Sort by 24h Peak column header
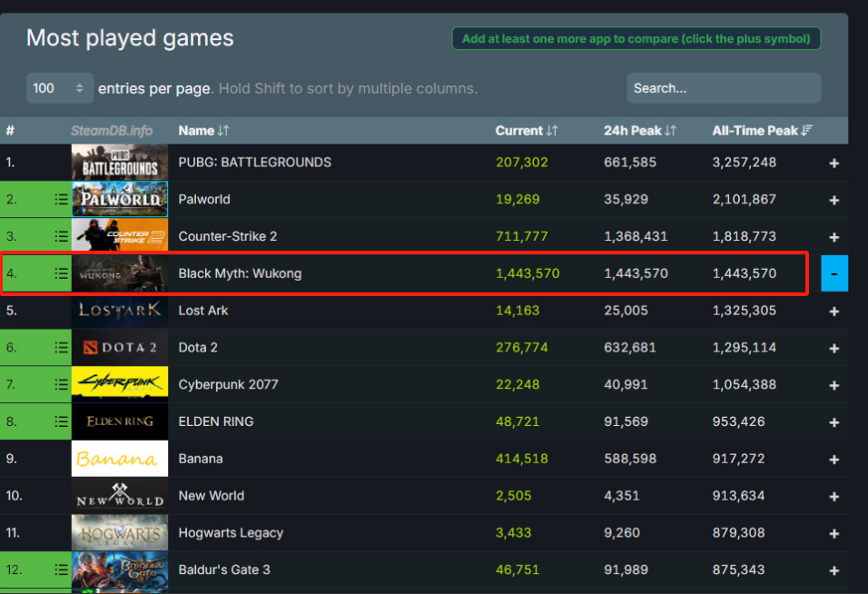This screenshot has width=868, height=594. click(639, 131)
